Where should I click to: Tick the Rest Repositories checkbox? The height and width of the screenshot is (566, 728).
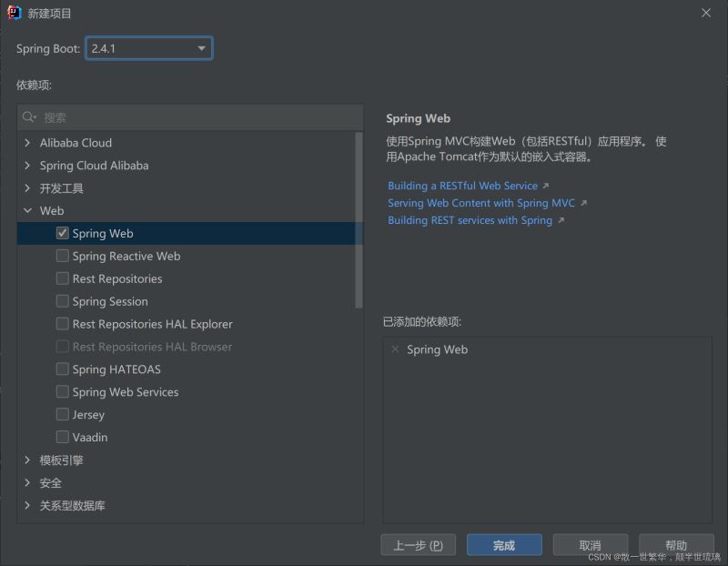[63, 278]
